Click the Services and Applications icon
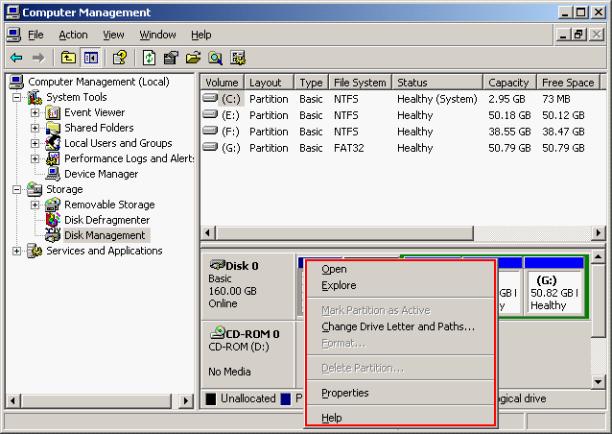The height and width of the screenshot is (434, 612). pos(35,251)
